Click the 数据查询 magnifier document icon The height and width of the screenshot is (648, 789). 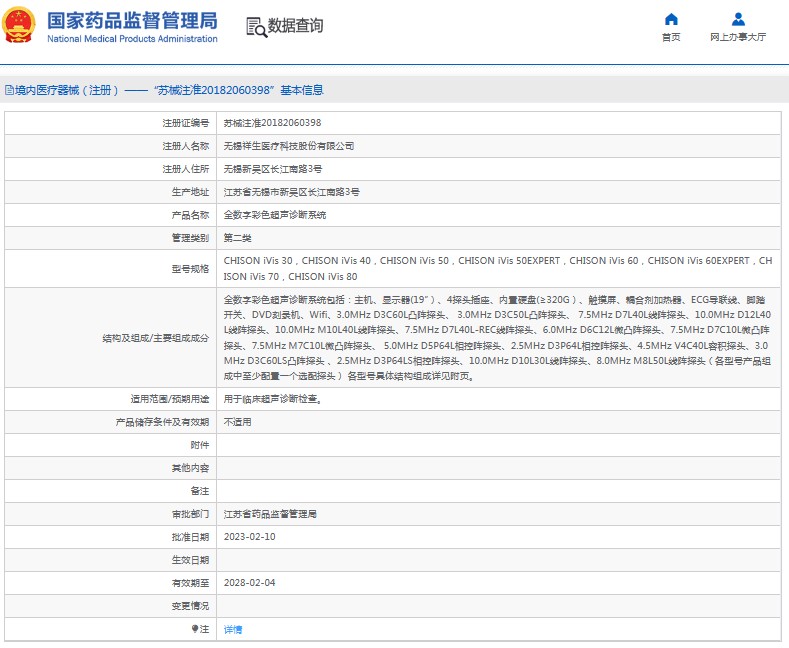pos(255,27)
